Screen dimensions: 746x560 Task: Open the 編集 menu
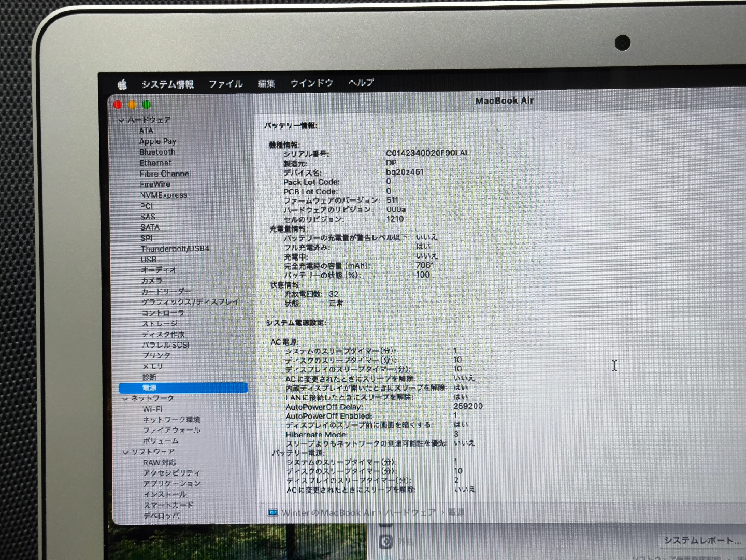coord(266,83)
